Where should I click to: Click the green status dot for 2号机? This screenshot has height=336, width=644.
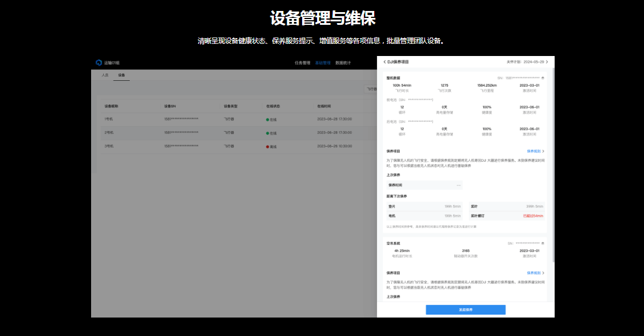[268, 133]
